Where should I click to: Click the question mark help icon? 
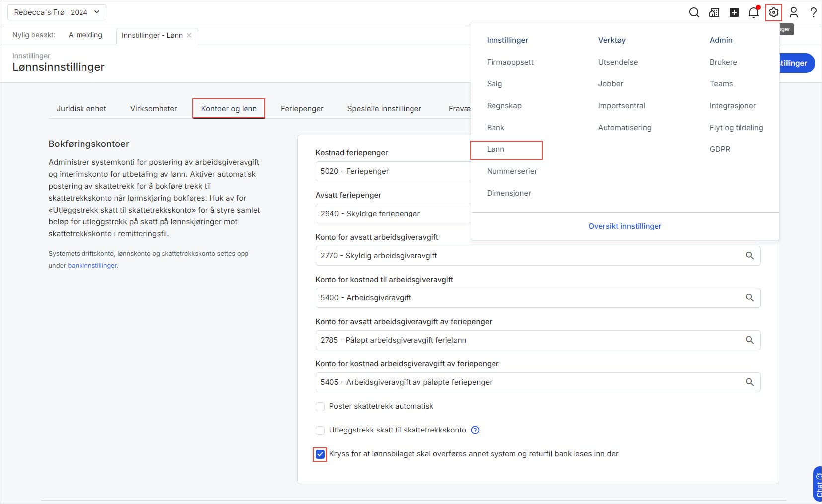(813, 12)
